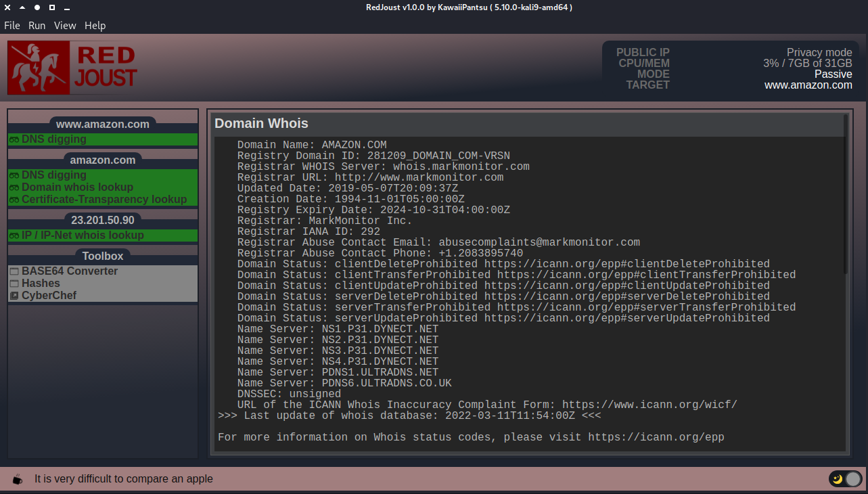Click the Updated Date line
868x494 pixels.
click(348, 188)
